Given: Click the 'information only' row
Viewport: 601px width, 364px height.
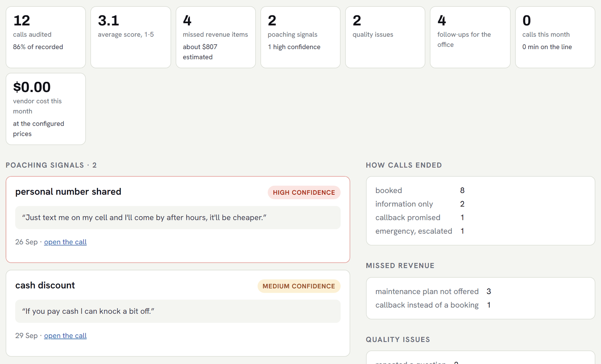Looking at the screenshot, I should 420,204.
